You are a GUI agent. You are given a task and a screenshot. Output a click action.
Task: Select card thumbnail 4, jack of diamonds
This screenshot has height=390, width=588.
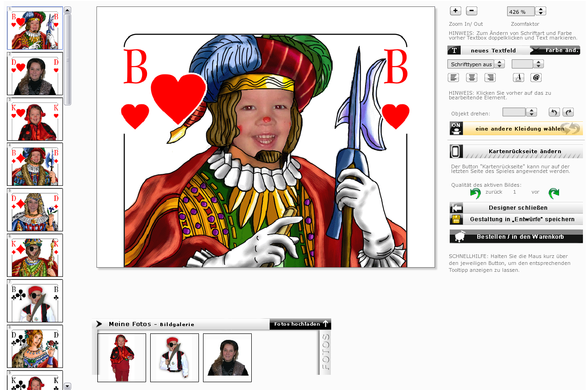[x=35, y=165]
